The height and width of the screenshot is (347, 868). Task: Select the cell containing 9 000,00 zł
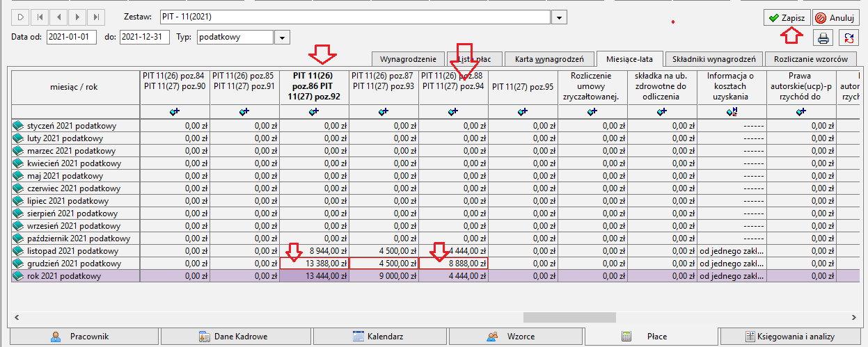[x=384, y=276]
